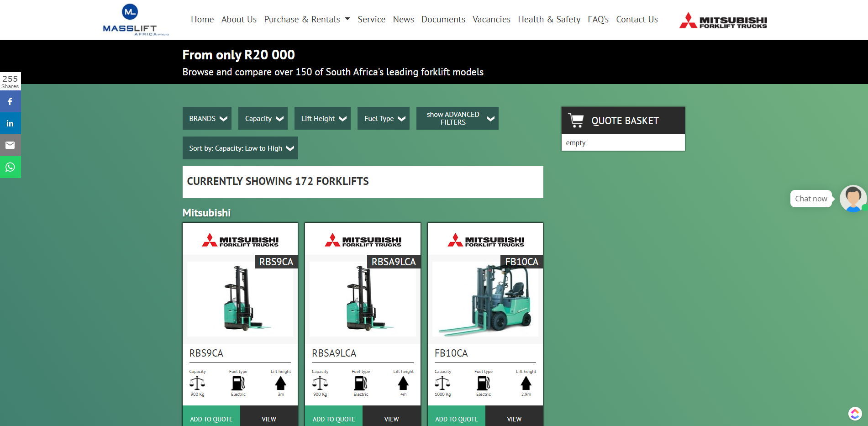Open the Lift Height filter dropdown
Viewport: 868px width, 426px height.
click(322, 118)
